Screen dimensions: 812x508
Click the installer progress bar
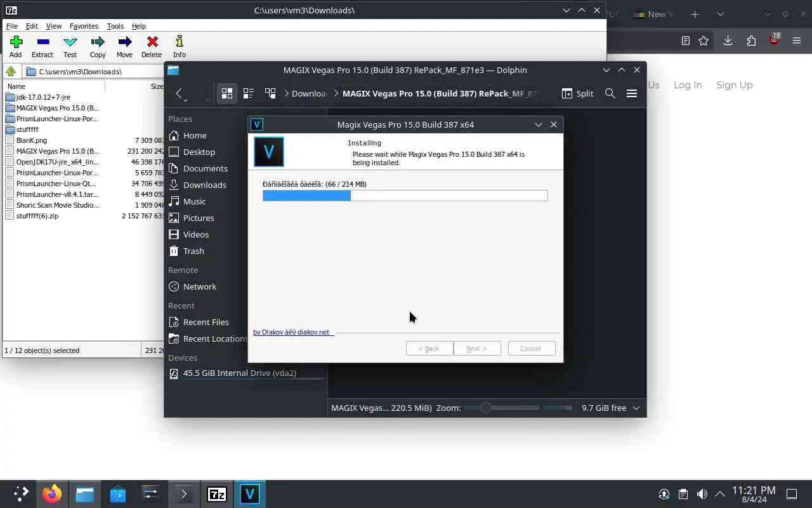pos(405,196)
